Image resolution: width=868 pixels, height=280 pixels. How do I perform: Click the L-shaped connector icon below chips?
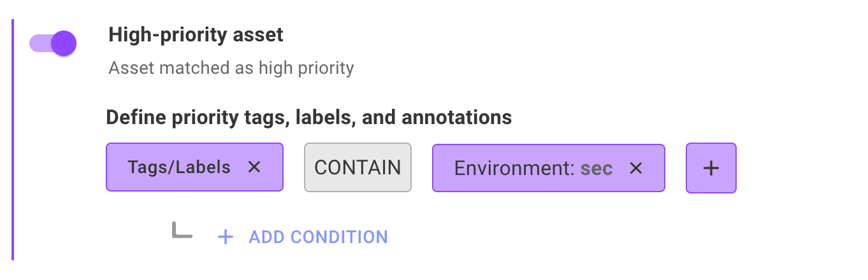(182, 230)
